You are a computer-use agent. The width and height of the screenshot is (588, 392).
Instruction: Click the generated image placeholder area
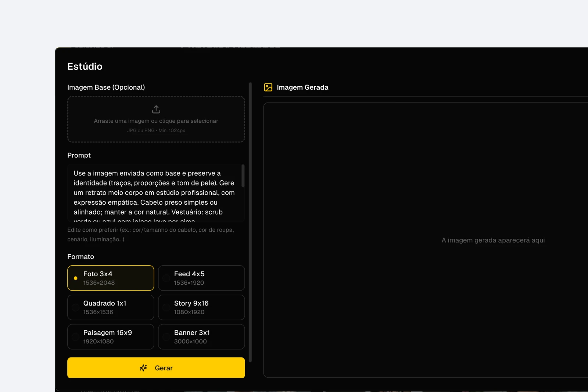tap(426, 240)
